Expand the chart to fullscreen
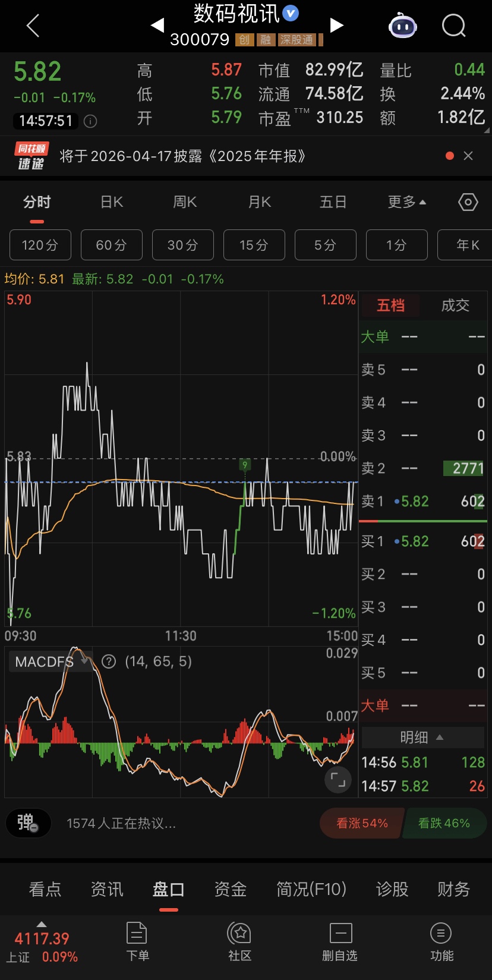This screenshot has width=492, height=980. [x=338, y=780]
